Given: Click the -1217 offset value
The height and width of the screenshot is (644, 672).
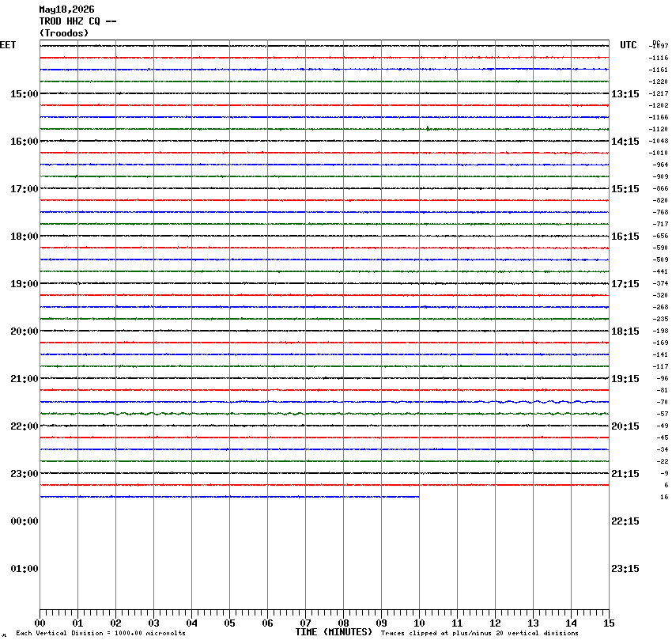Looking at the screenshot, I should (x=659, y=93).
